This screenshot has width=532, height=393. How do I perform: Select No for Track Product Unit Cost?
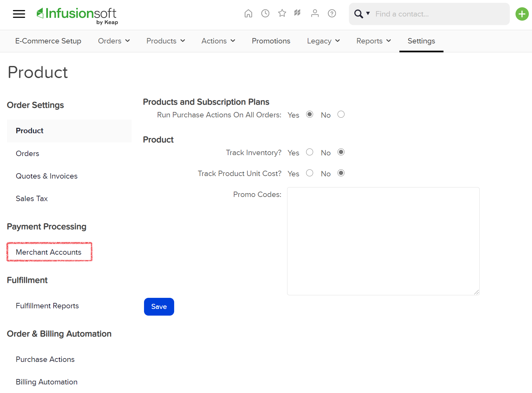[x=341, y=173]
